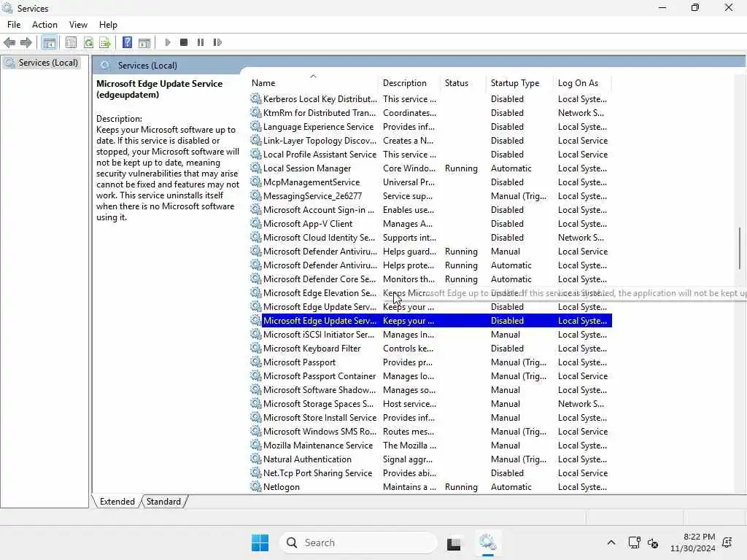
Task: Click the gear icon beside Microsoft Keyboard Filter
Action: click(256, 349)
